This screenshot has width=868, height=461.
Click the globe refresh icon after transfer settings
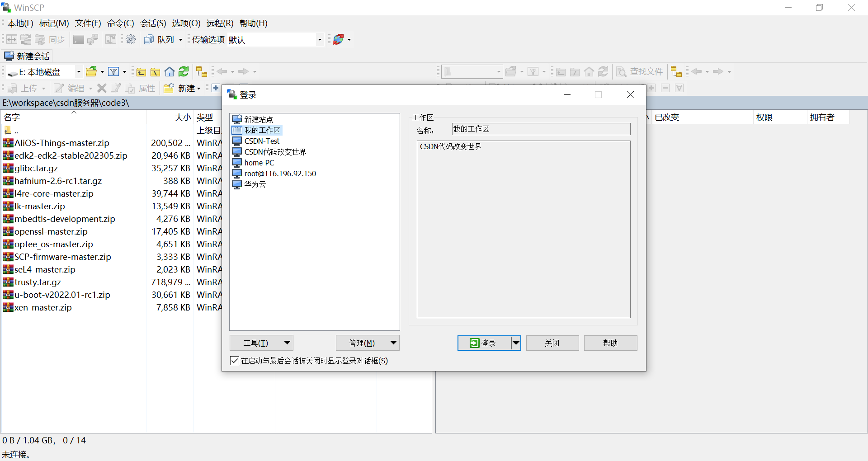pos(338,40)
